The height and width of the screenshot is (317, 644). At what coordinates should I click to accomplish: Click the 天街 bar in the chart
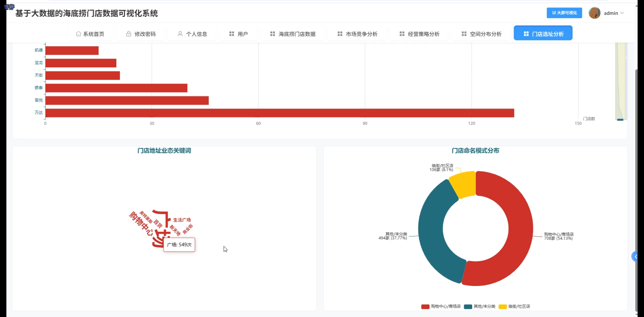point(83,75)
